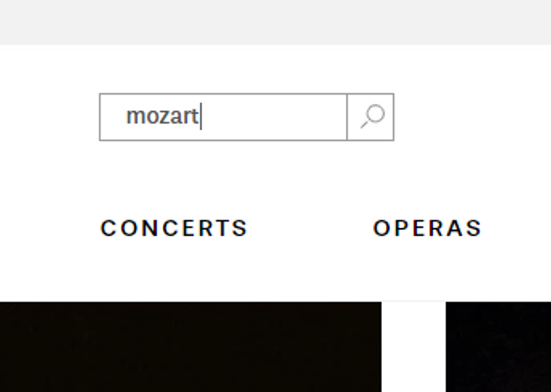The height and width of the screenshot is (392, 551).
Task: Open the large black thumbnail at bottom left
Action: pos(190,347)
